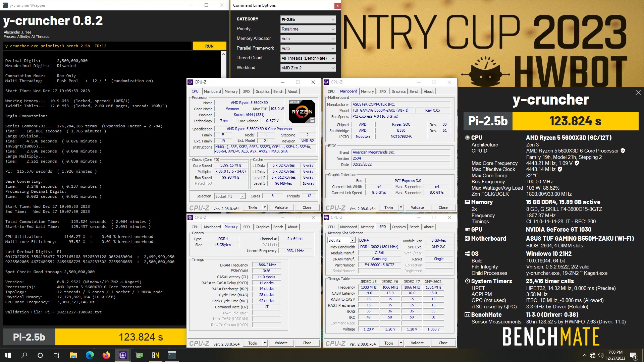Image resolution: width=644 pixels, height=362 pixels.
Task: Open Task View on taskbar
Action: (x=56, y=355)
